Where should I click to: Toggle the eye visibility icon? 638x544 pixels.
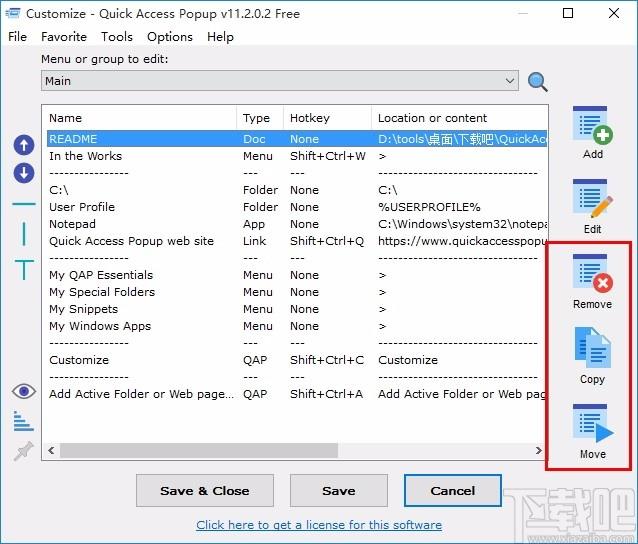click(24, 391)
